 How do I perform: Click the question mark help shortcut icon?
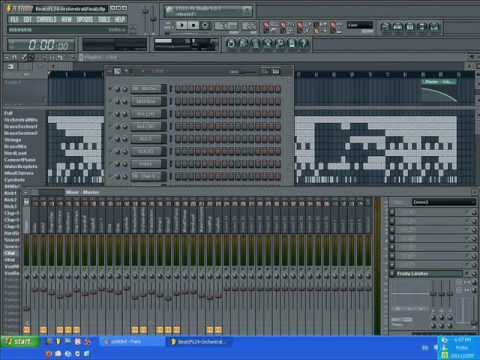click(x=303, y=44)
